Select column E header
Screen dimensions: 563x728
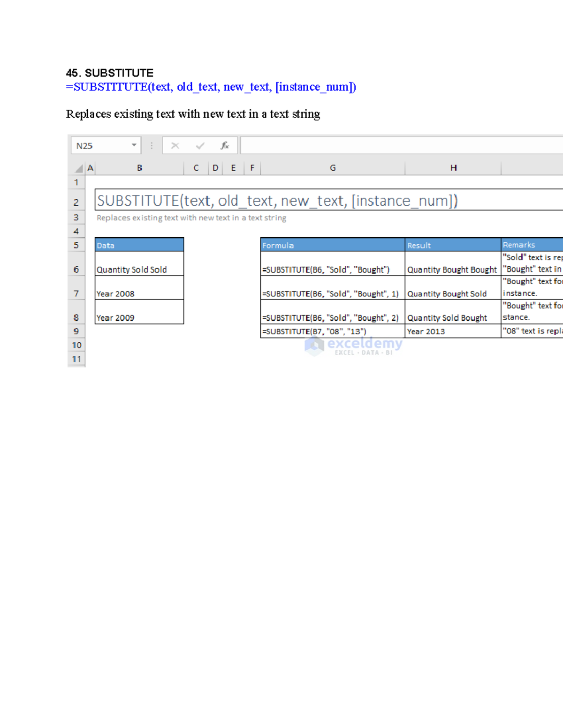point(233,168)
